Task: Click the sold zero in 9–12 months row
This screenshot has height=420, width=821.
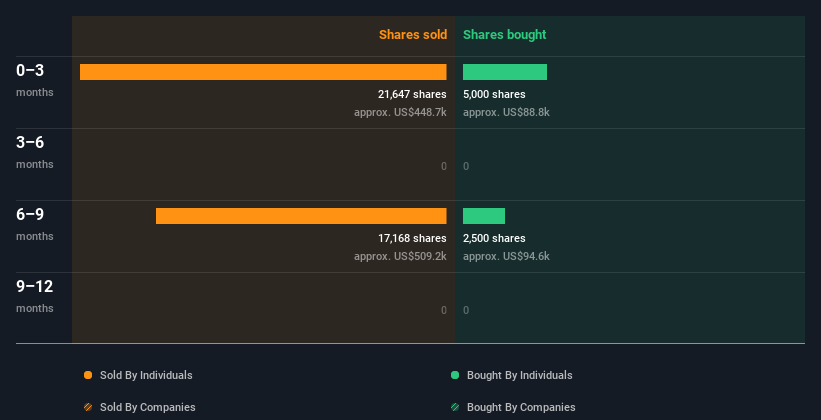Action: pos(444,311)
